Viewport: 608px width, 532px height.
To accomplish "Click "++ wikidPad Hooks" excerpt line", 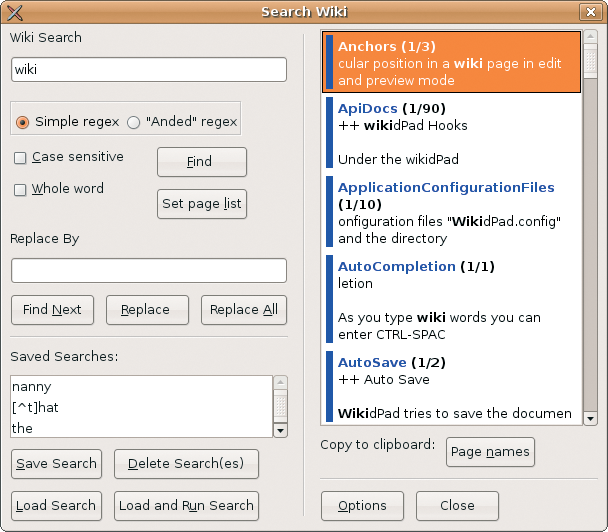I will point(402,126).
